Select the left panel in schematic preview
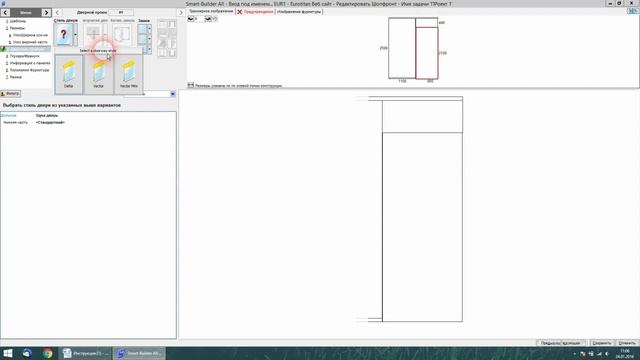 (402, 48)
